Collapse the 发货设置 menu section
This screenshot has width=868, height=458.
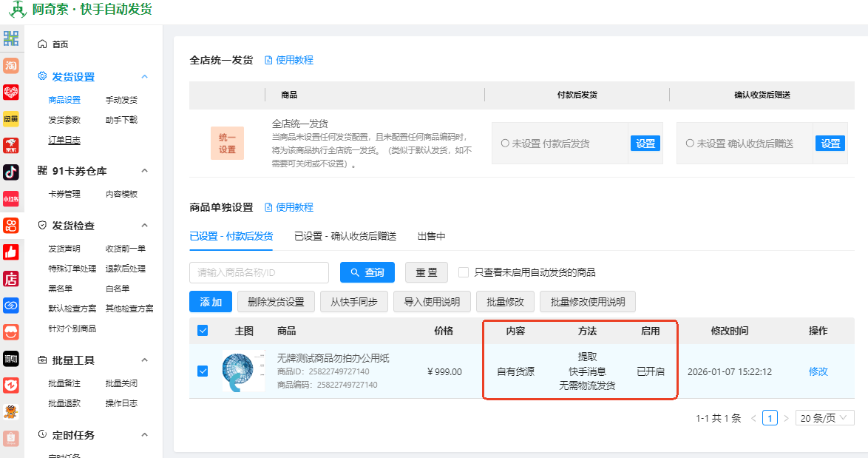tap(145, 77)
